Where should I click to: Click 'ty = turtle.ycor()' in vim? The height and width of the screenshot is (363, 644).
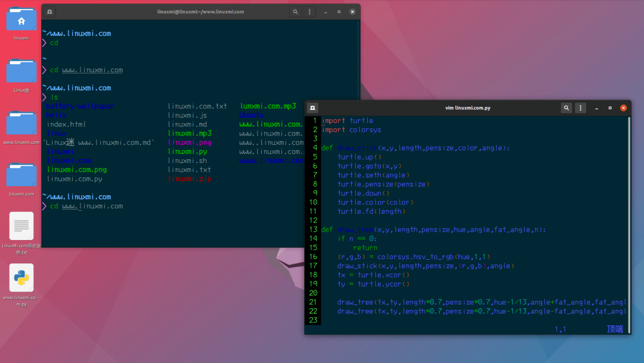coord(373,284)
